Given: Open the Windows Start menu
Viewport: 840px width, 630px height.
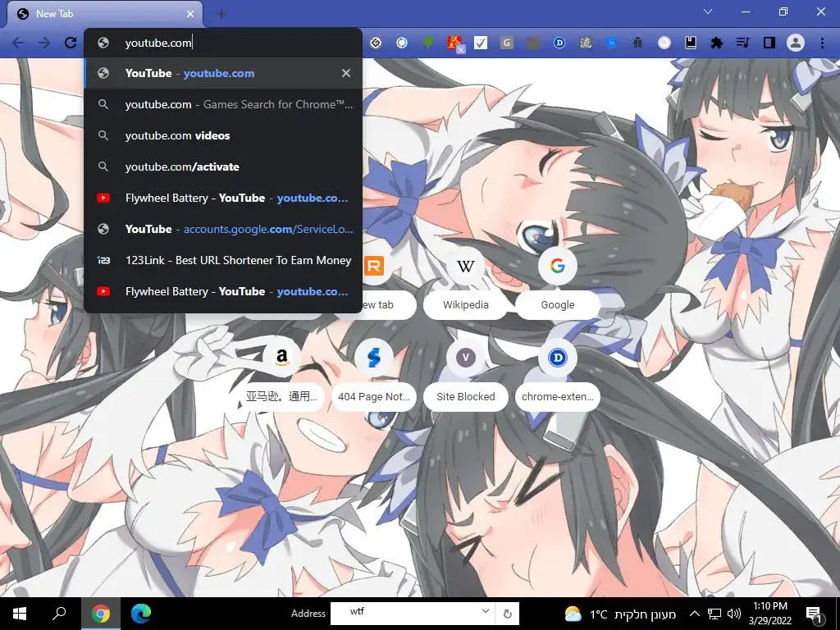Looking at the screenshot, I should tap(20, 614).
